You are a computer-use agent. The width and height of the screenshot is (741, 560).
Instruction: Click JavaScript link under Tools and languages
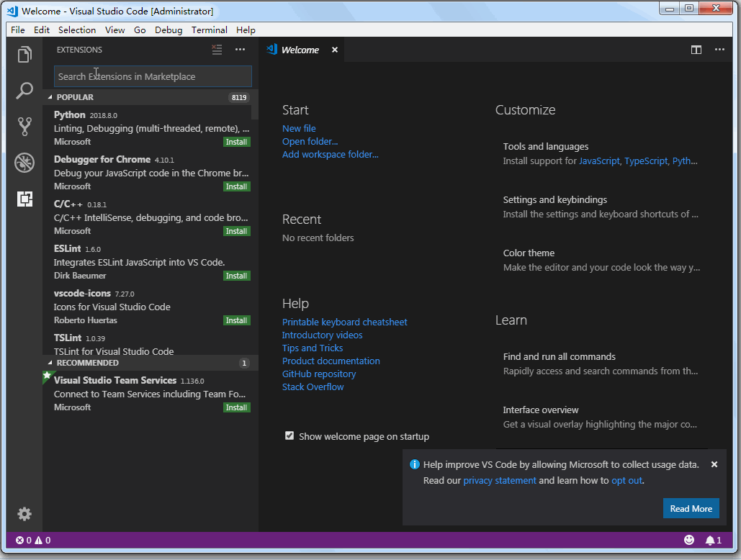[599, 161]
